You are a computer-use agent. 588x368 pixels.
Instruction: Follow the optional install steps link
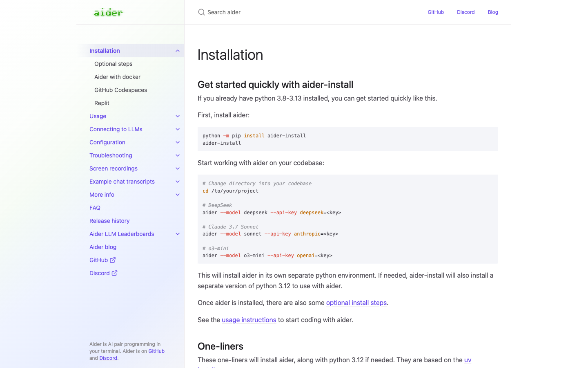pos(356,303)
